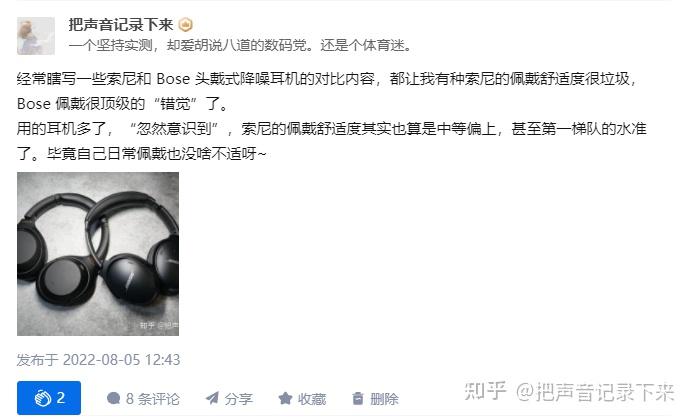
Task: Click the comment bubble icon
Action: point(113,398)
